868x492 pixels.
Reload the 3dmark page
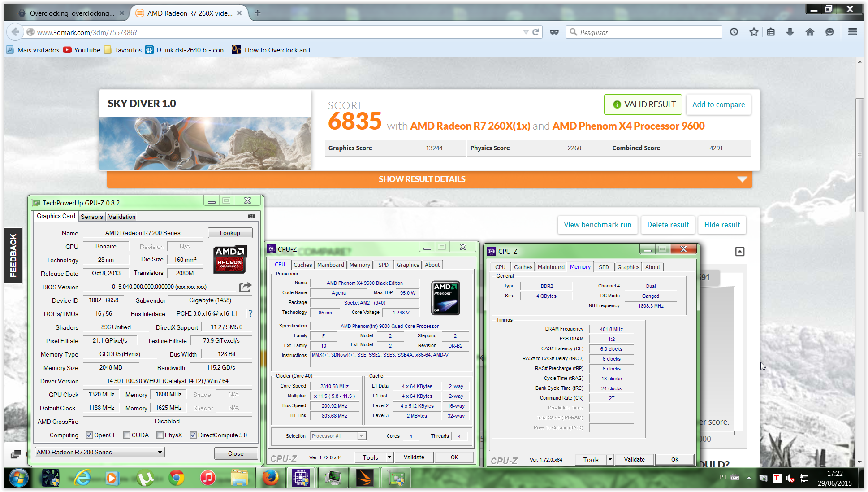coord(535,32)
